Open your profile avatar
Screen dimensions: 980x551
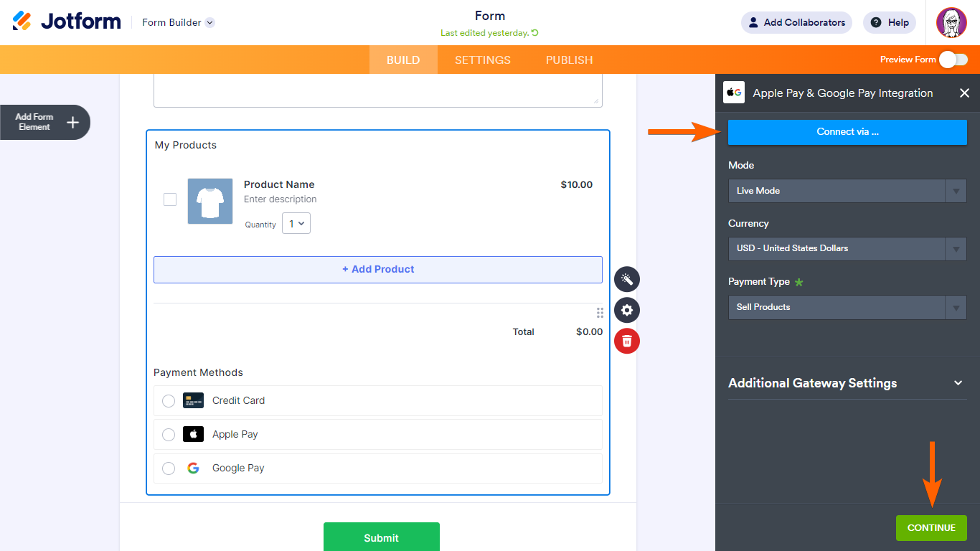pos(951,22)
